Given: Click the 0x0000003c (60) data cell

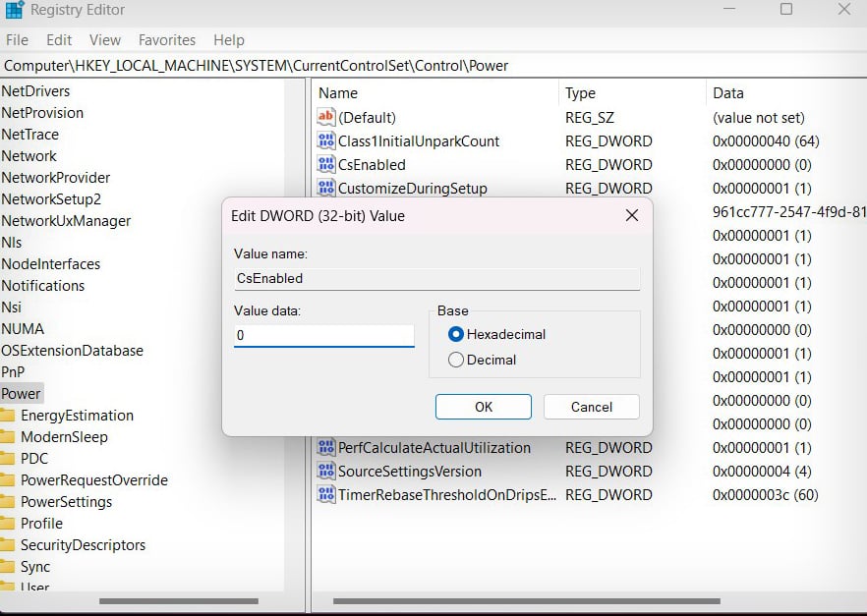Looking at the screenshot, I should point(765,494).
